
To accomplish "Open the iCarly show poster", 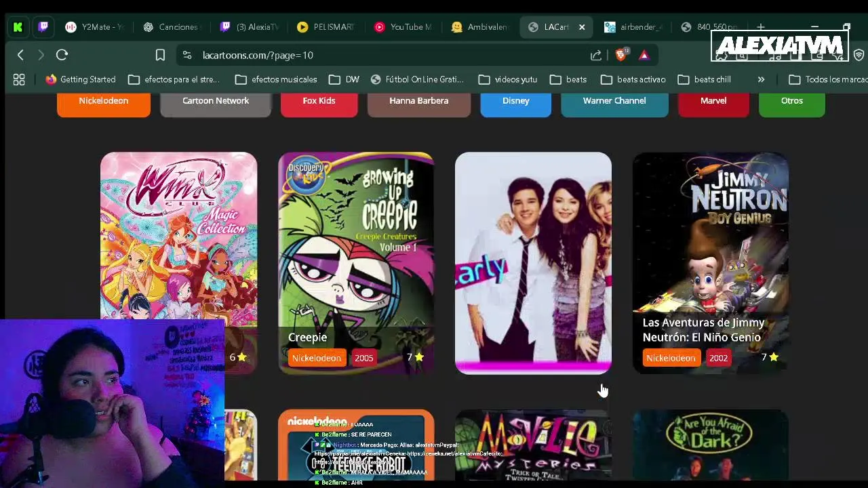I will click(x=533, y=263).
